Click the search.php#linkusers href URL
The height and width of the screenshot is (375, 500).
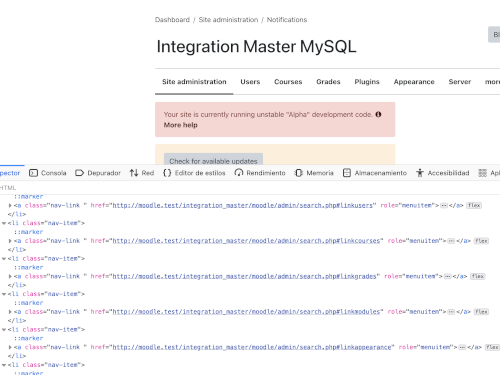(x=242, y=205)
